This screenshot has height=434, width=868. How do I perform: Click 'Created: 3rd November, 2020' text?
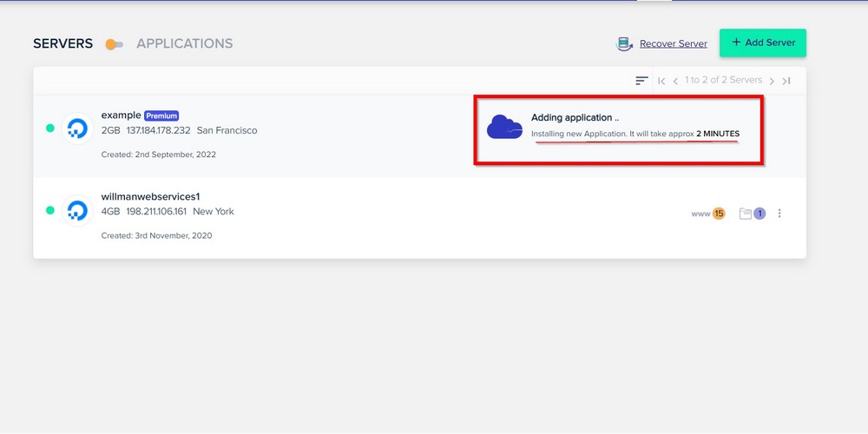(156, 235)
